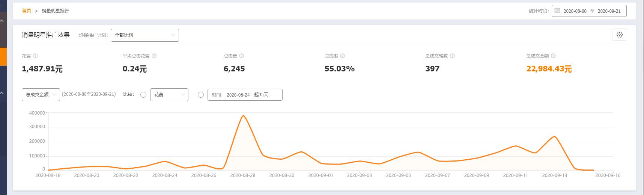Click the 2020-09-13 peak on chart
The height and width of the screenshot is (195, 644).
coord(554,137)
